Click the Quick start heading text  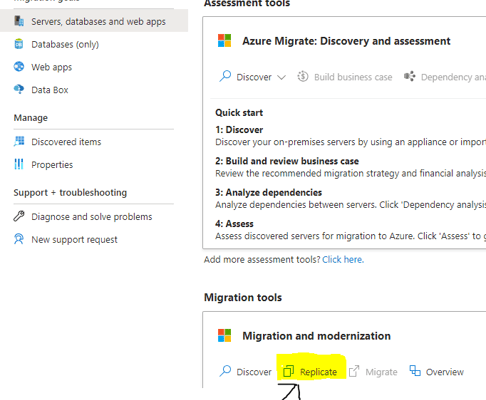click(239, 112)
